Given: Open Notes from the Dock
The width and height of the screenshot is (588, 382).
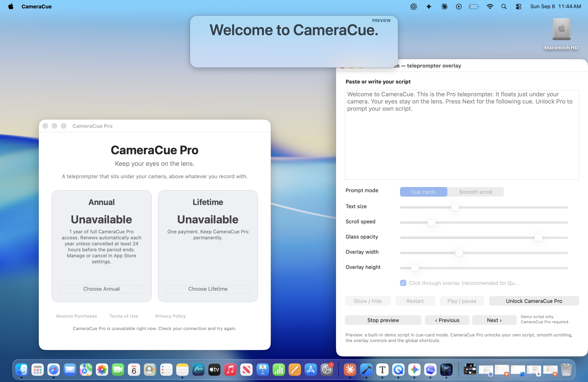Looking at the screenshot, I should pyautogui.click(x=182, y=370).
